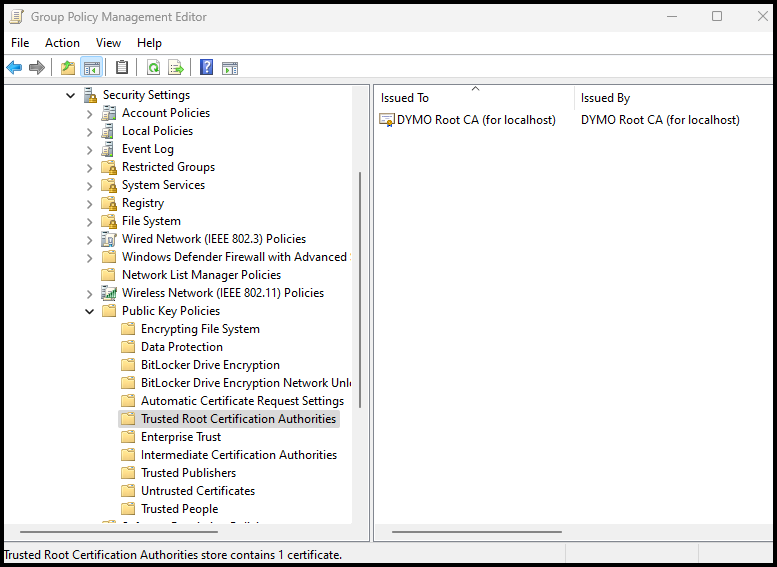Click the Registry locked folder icon
This screenshot has width=777, height=567.
[109, 203]
